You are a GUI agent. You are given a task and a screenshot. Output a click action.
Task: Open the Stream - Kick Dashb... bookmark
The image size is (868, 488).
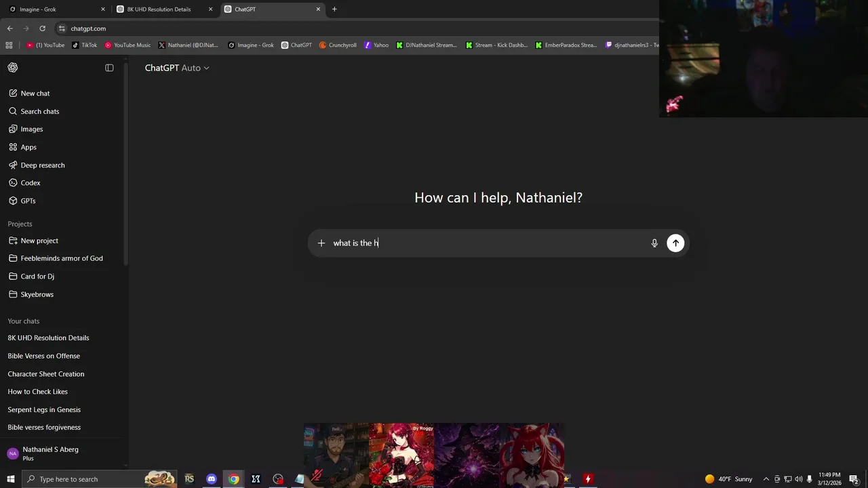click(x=496, y=45)
